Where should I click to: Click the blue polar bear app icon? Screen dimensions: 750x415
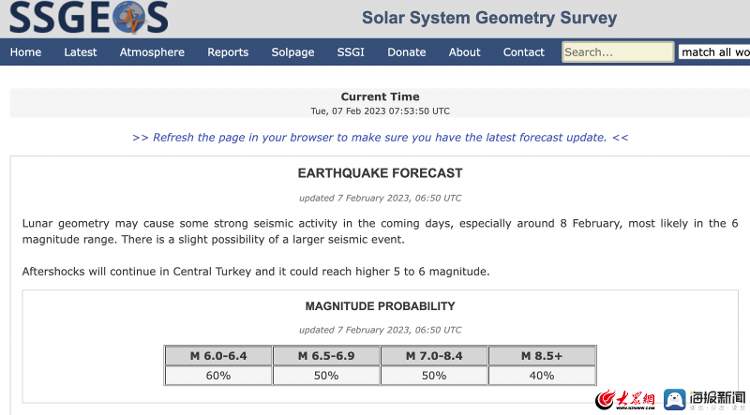[x=675, y=400]
